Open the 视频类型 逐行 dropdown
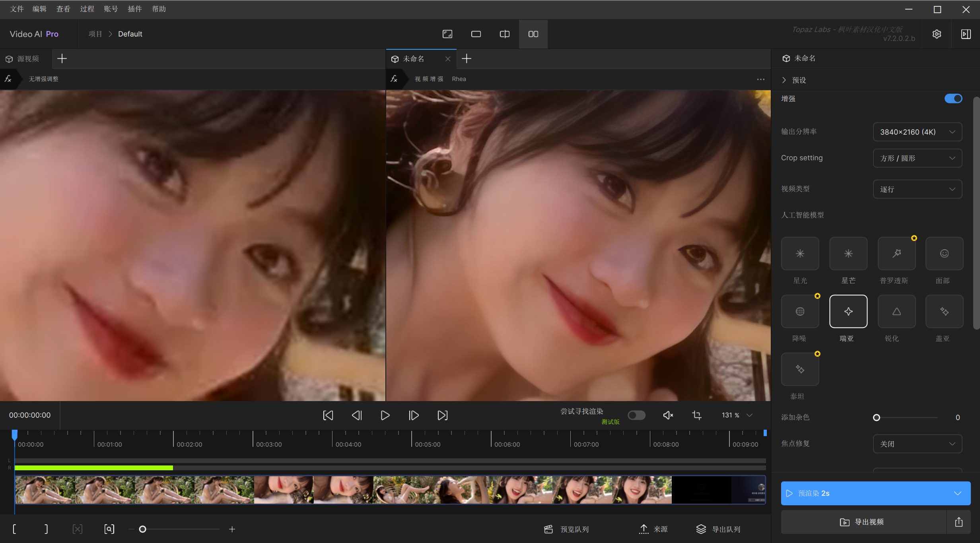Image resolution: width=980 pixels, height=543 pixels. tap(917, 189)
